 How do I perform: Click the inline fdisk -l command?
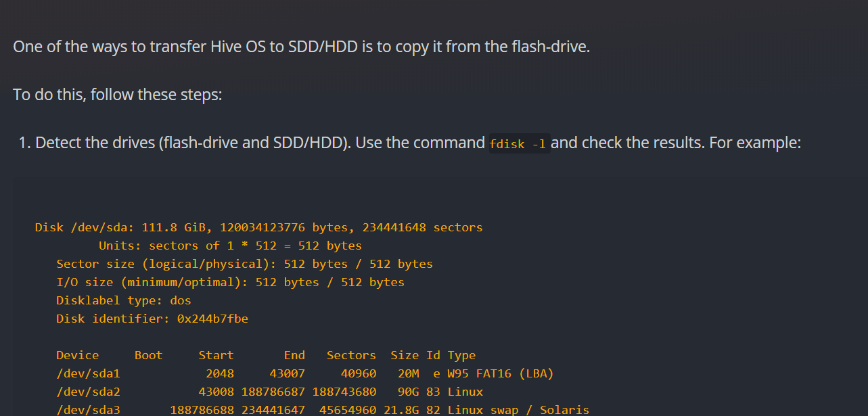[x=519, y=144]
